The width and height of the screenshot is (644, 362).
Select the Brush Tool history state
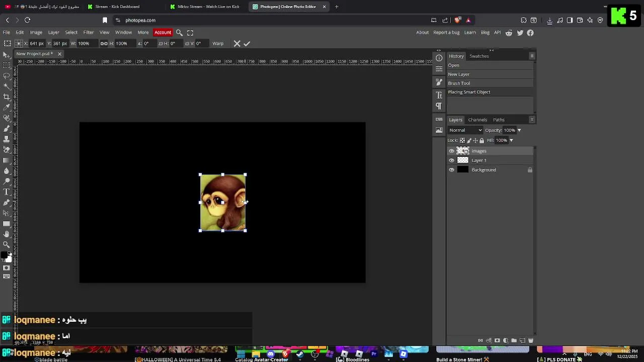[490, 83]
